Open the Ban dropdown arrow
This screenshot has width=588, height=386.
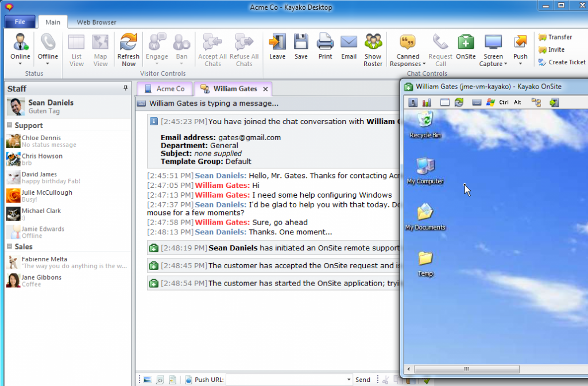point(181,64)
